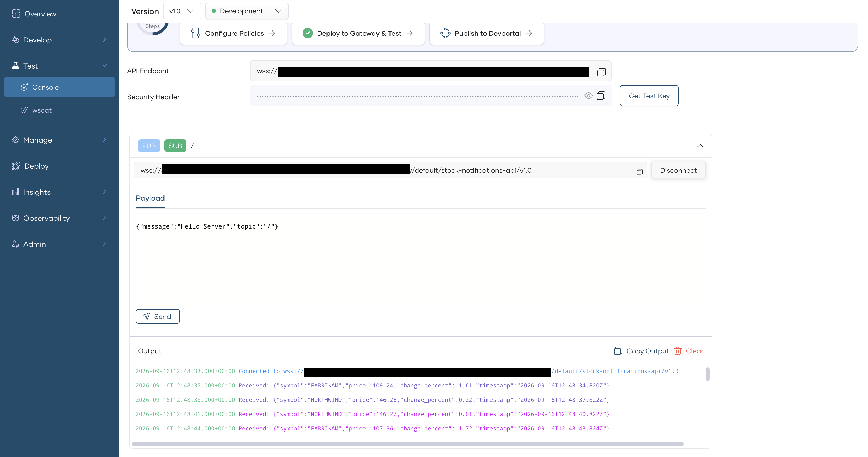Click the Publish to Devportal cycle icon

coord(445,33)
